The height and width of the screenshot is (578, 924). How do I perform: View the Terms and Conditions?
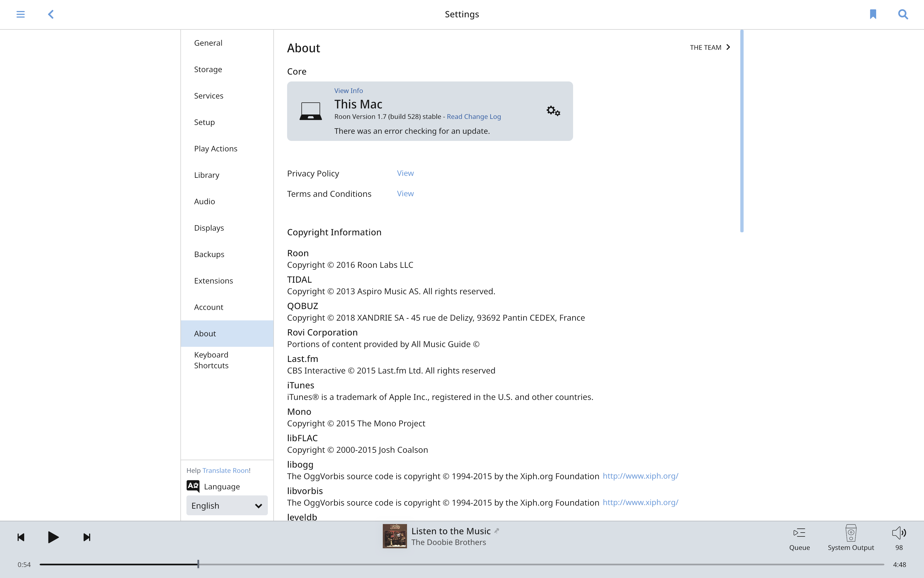click(405, 193)
